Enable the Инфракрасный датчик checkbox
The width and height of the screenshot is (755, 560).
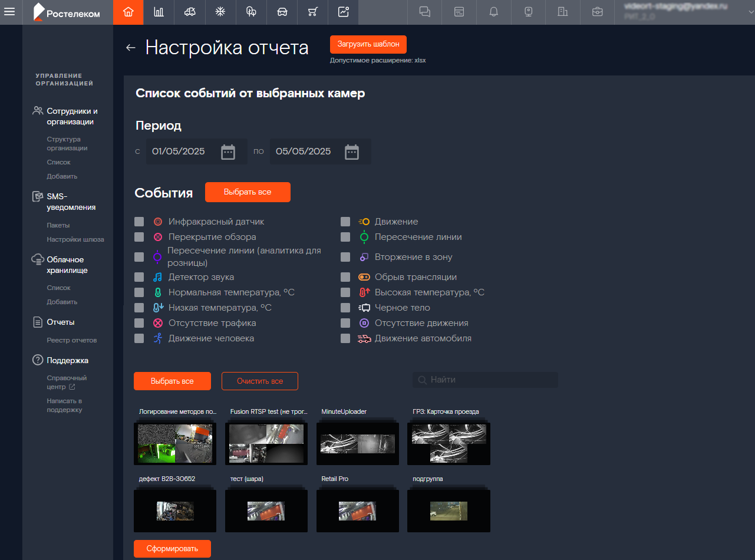pos(139,222)
